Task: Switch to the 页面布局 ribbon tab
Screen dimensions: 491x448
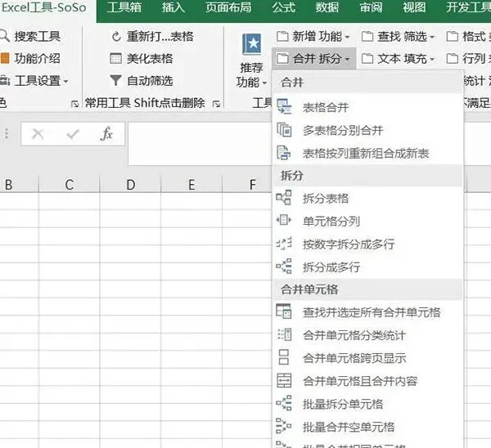Action: coord(228,7)
